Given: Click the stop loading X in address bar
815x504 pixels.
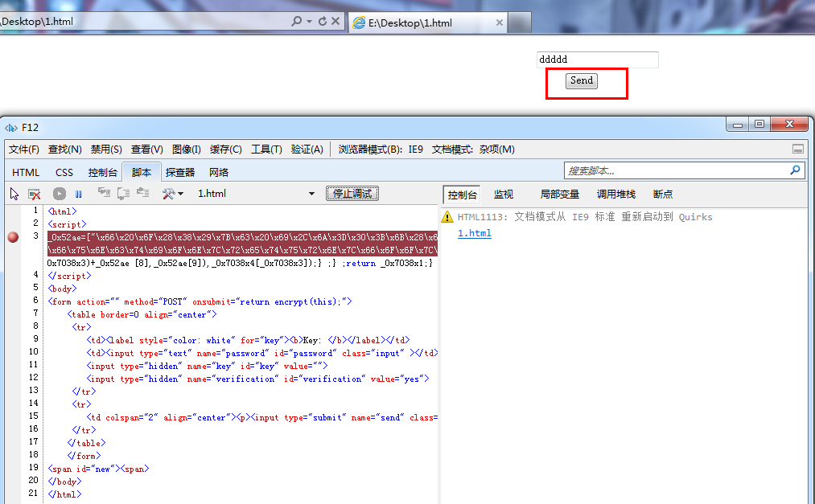Looking at the screenshot, I should click(335, 21).
